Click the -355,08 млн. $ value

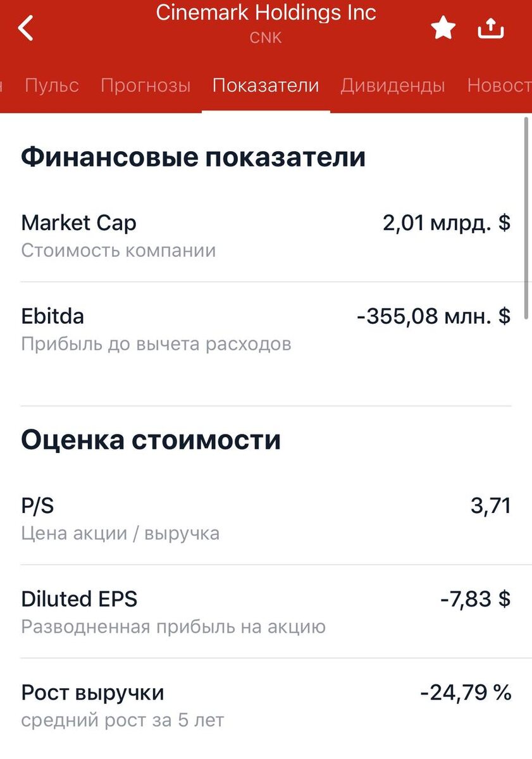click(x=433, y=316)
